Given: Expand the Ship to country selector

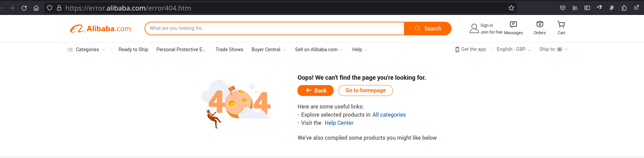Looking at the screenshot, I should (x=554, y=50).
